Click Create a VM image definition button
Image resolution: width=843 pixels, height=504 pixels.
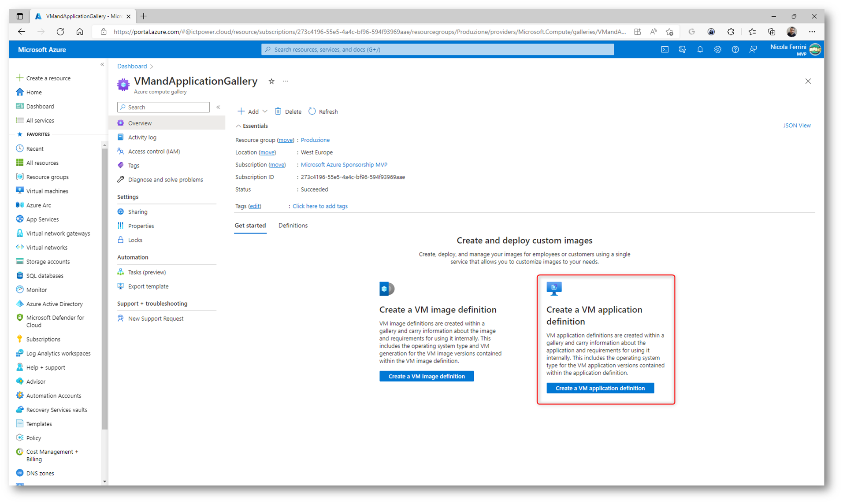(x=426, y=376)
